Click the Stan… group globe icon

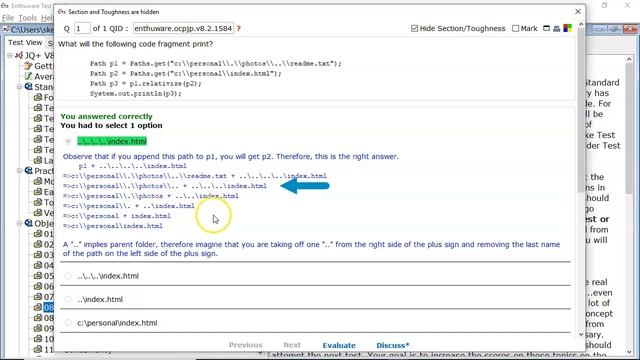coord(29,87)
